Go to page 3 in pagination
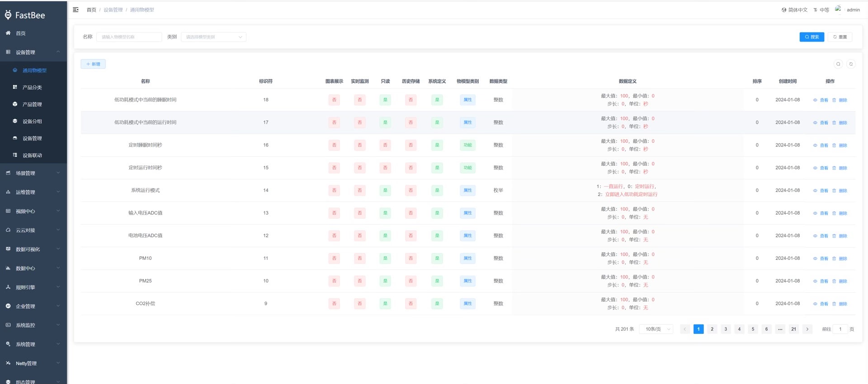Viewport: 868px width, 384px height. [726, 329]
